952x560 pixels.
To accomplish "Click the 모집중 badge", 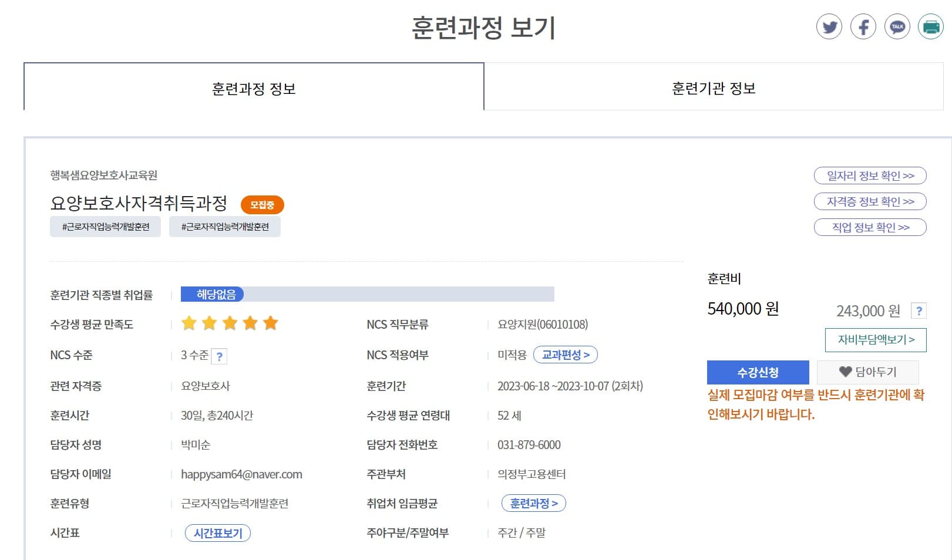I will point(262,205).
